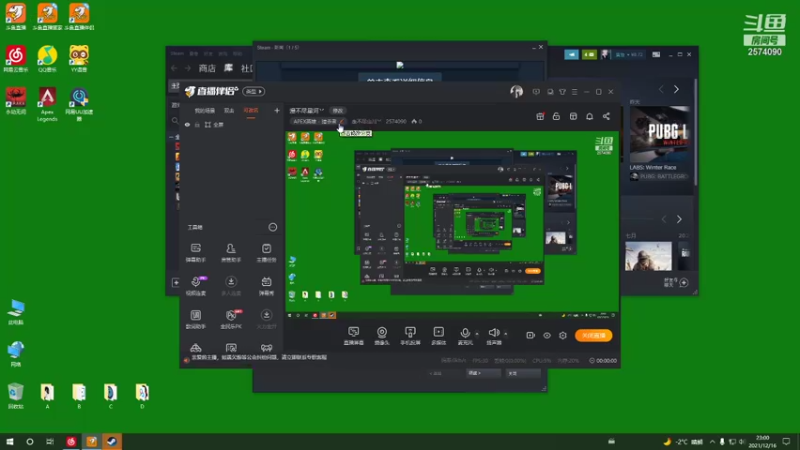
Task: Open Store tab in Steam window
Action: click(x=207, y=68)
